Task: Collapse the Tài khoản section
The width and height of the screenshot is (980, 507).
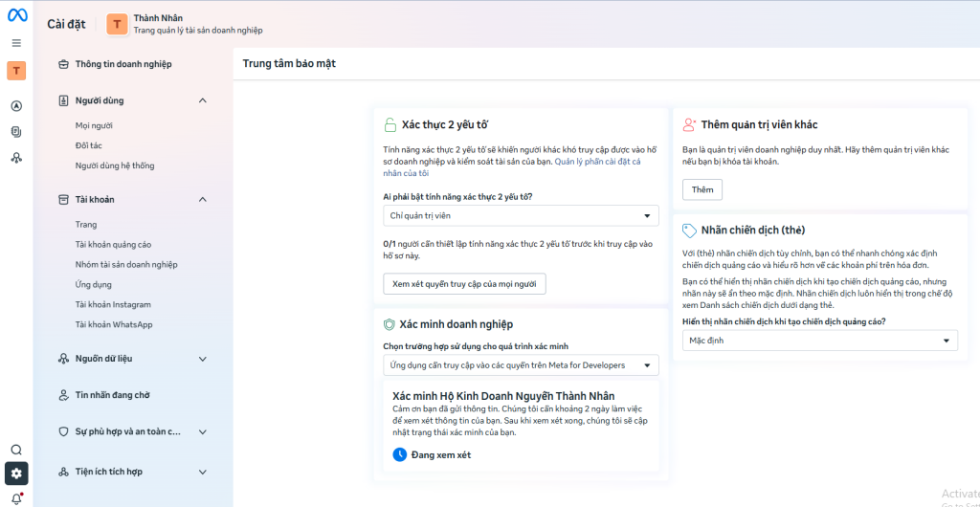Action: click(202, 200)
